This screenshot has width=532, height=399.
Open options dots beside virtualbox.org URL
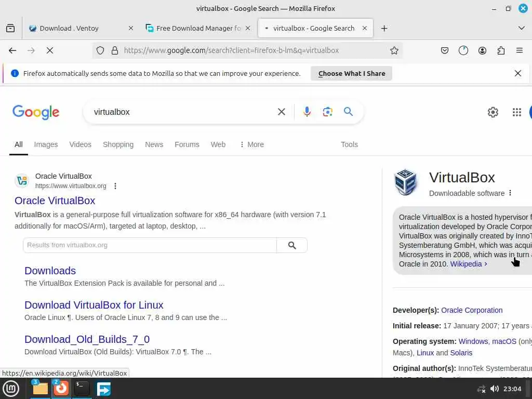(115, 186)
